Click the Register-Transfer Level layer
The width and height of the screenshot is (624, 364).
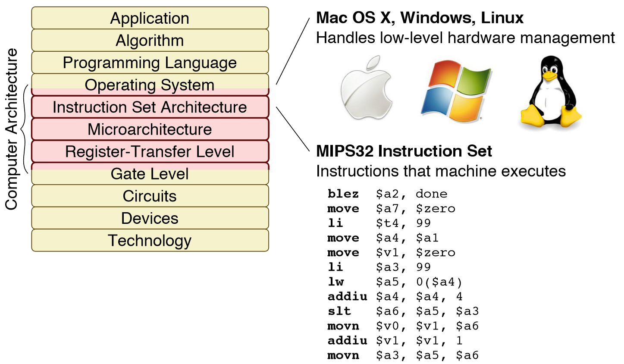[150, 152]
